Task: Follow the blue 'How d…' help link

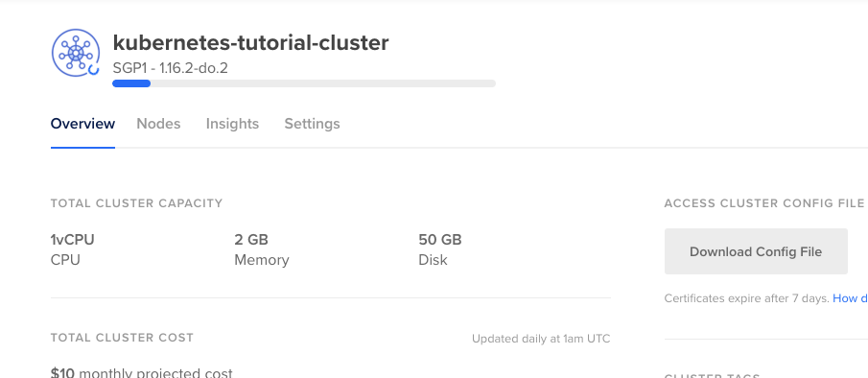Action: 851,298
